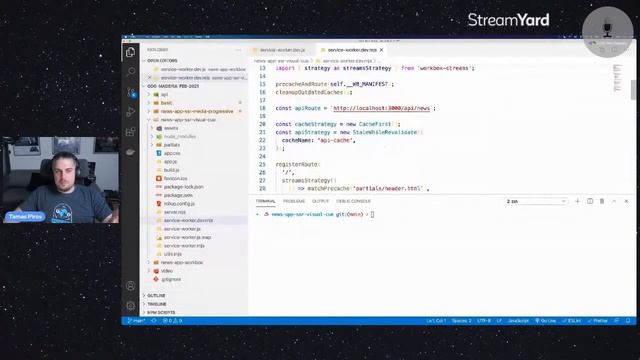Click the editor minimap
This screenshot has width=640, height=360.
(x=618, y=78)
